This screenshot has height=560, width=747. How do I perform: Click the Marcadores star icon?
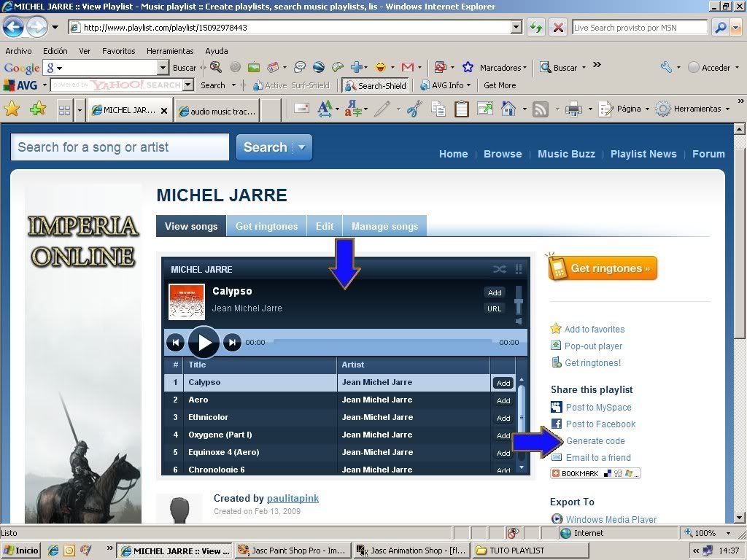pos(468,67)
